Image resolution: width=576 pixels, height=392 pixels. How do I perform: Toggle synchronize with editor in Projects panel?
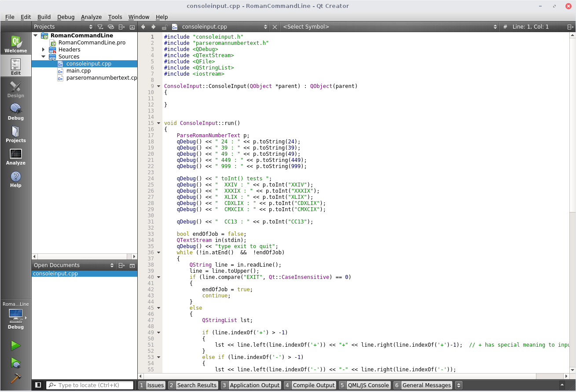click(x=111, y=27)
